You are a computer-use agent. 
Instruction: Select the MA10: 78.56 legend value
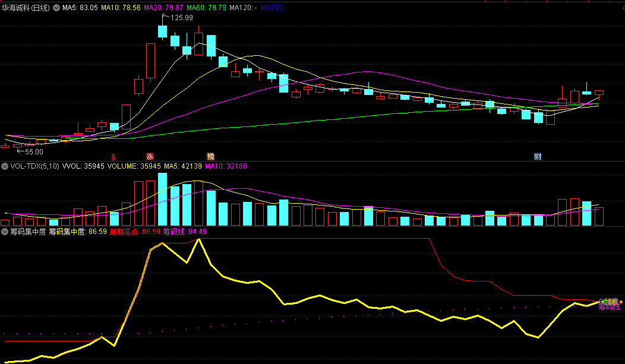(121, 8)
